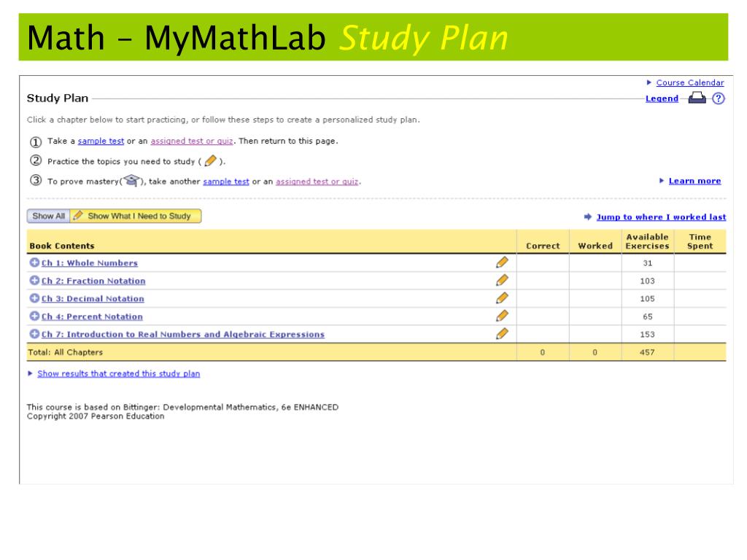
Task: Expand the triangle beside Show results that created this study plan
Action: coord(31,373)
